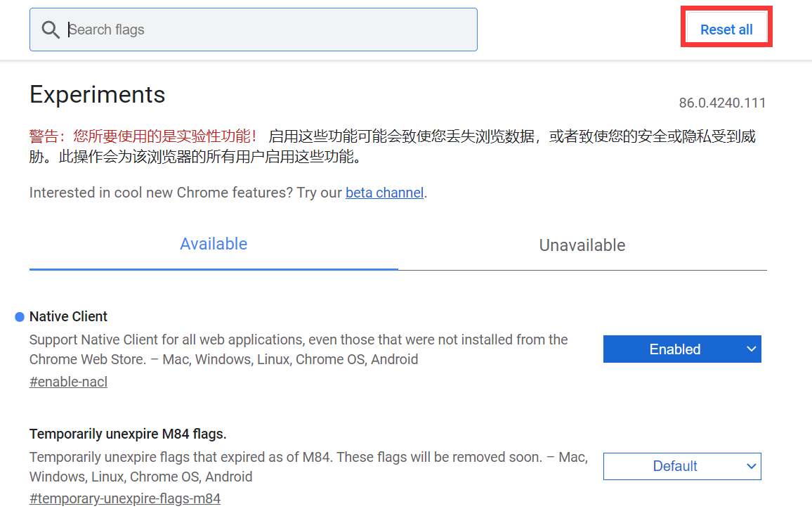Viewport: 812px width, 523px height.
Task: Switch to the Unavailable tab
Action: click(582, 245)
